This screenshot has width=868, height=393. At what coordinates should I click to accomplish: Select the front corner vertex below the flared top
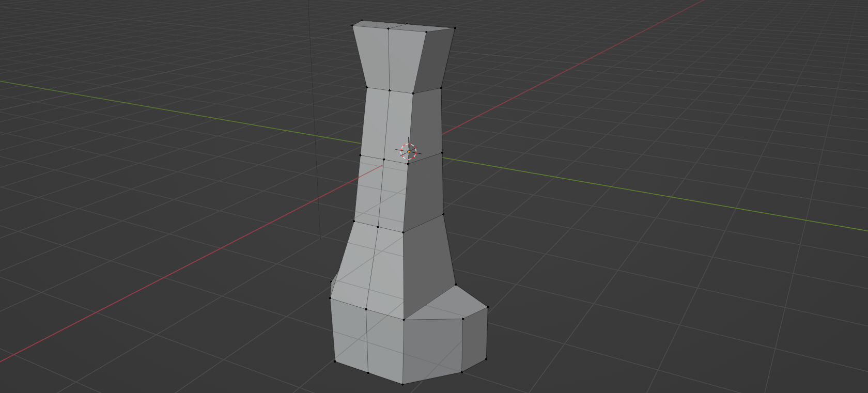(412, 93)
